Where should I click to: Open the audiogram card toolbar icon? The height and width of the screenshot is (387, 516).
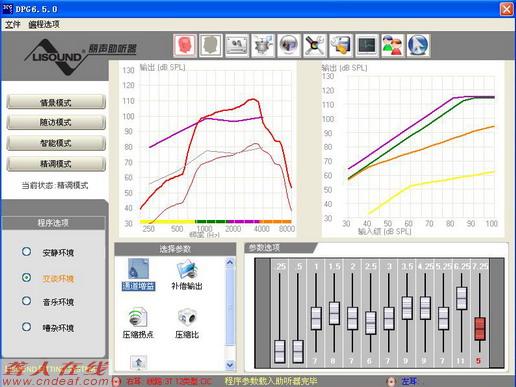[237, 45]
